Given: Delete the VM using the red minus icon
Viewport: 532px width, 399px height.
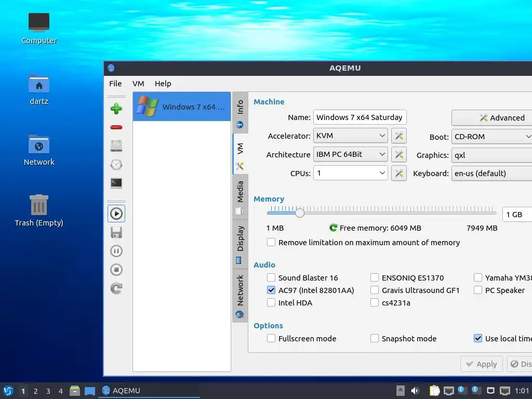Looking at the screenshot, I should click(116, 127).
